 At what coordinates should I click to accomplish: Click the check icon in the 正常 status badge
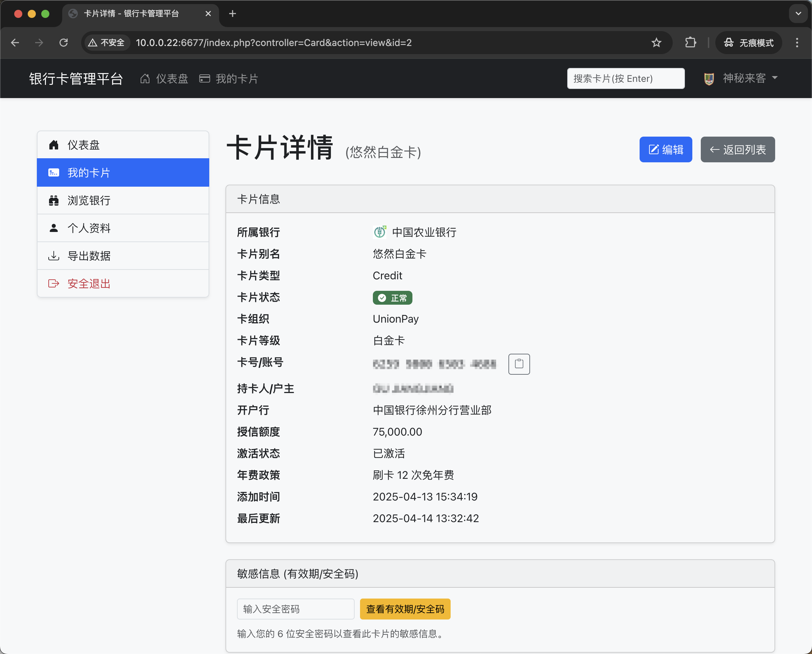[x=382, y=298]
